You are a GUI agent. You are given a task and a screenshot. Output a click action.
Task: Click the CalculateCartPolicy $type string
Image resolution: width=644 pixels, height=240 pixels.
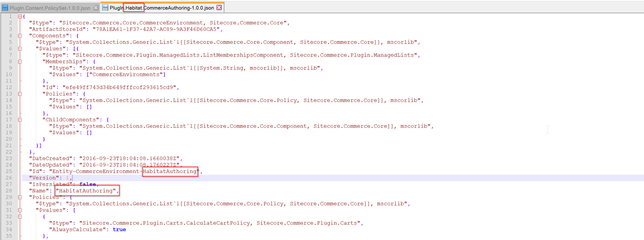click(220, 223)
